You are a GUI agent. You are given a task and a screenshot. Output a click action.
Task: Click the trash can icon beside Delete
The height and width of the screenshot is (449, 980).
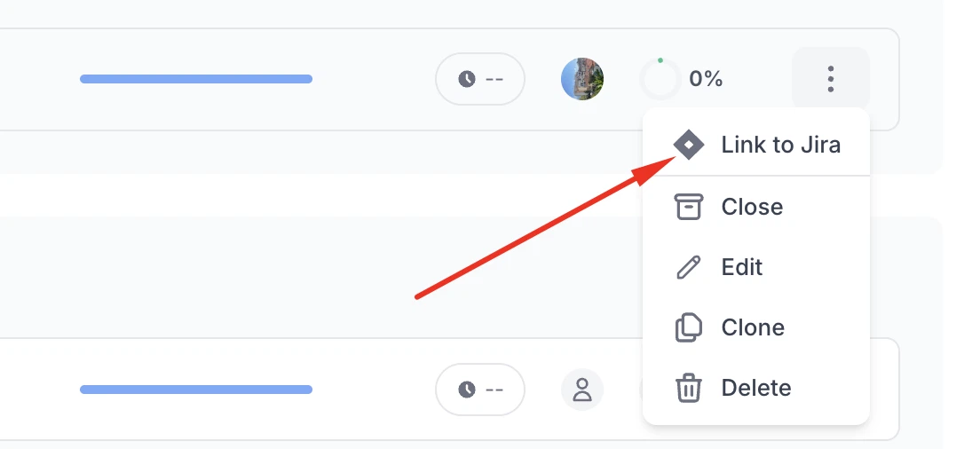click(689, 388)
